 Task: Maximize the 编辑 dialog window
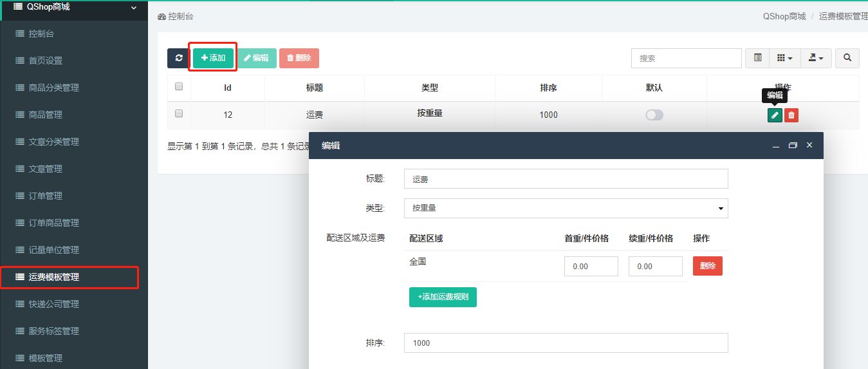[793, 146]
